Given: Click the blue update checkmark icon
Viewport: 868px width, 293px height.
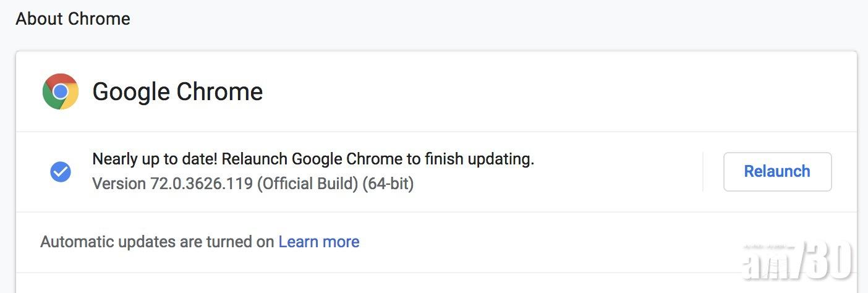Looking at the screenshot, I should point(60,172).
